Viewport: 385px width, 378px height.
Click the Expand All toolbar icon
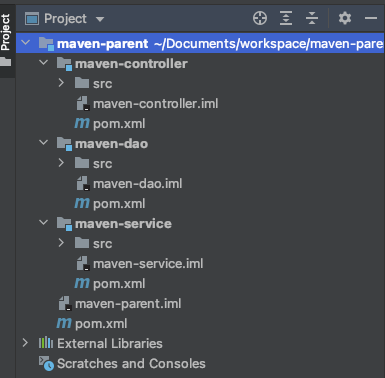[286, 18]
